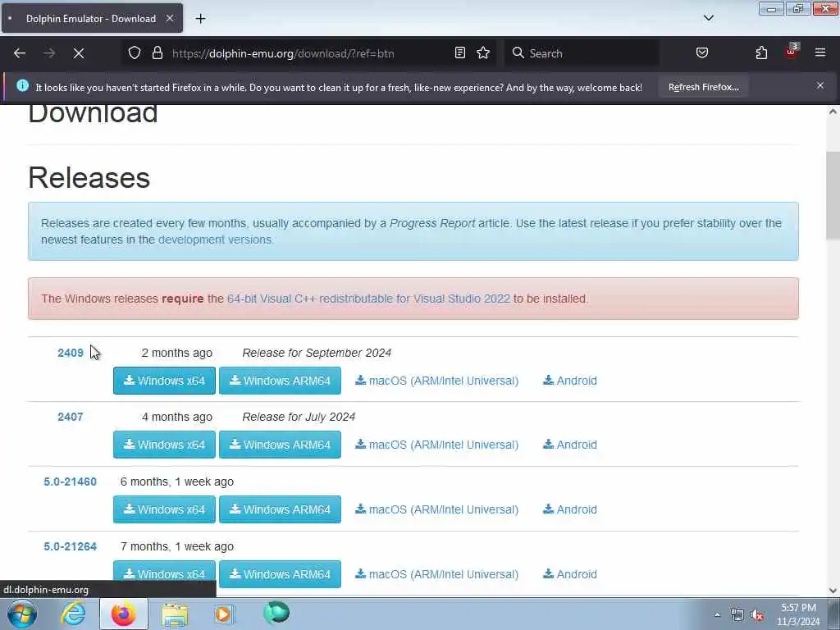Image resolution: width=840 pixels, height=630 pixels.
Task: Open the taskbar clock and date
Action: click(798, 614)
